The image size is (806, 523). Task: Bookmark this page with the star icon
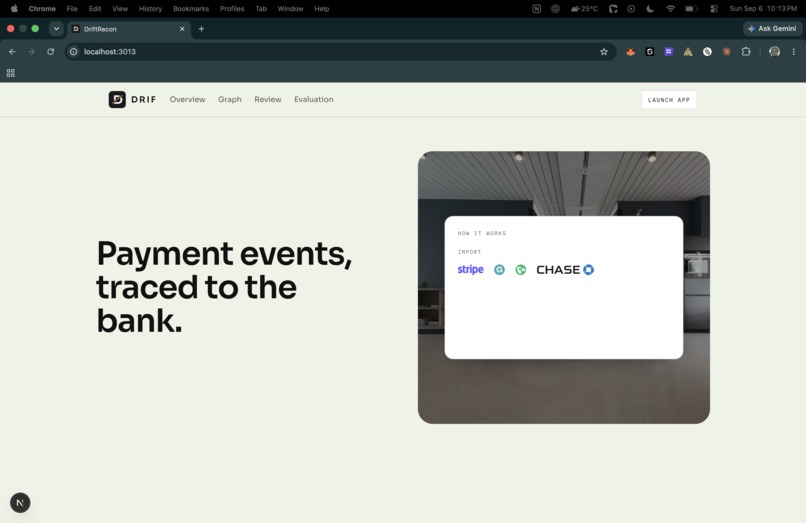click(603, 51)
